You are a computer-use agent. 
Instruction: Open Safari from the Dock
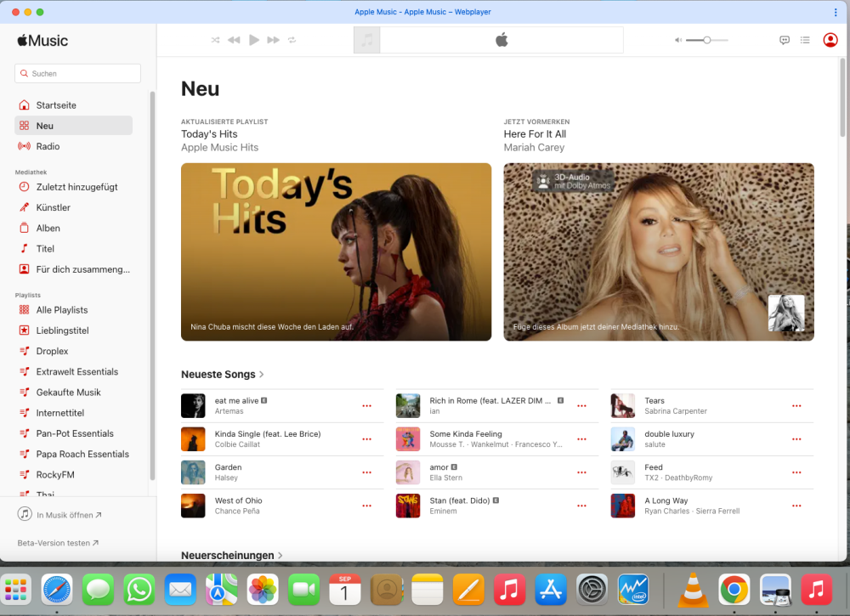(57, 590)
